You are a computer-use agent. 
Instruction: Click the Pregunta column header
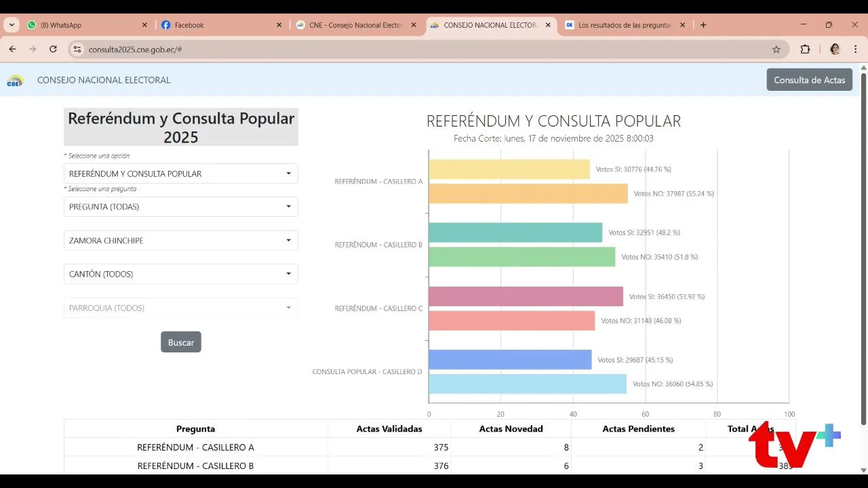point(195,428)
